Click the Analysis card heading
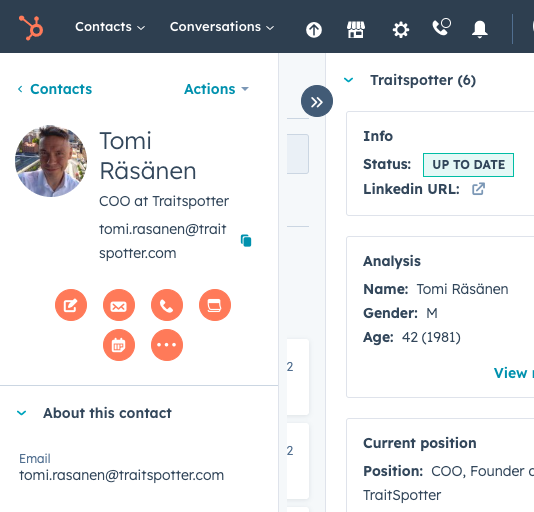The width and height of the screenshot is (534, 512). point(392,261)
